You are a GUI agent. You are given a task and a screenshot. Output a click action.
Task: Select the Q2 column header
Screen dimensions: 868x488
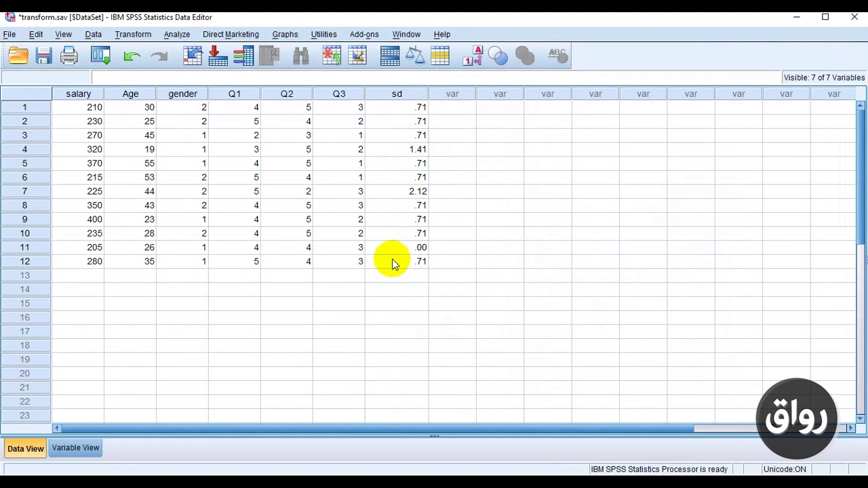coord(287,94)
